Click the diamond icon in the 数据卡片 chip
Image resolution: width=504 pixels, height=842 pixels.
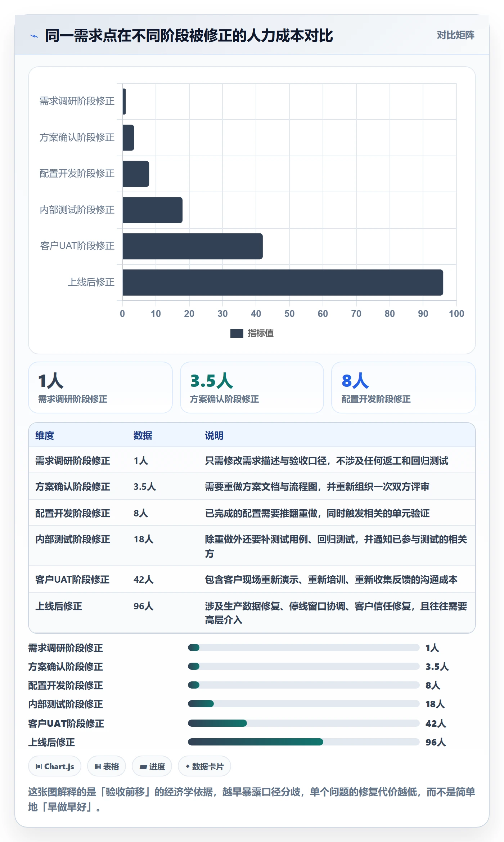click(188, 766)
